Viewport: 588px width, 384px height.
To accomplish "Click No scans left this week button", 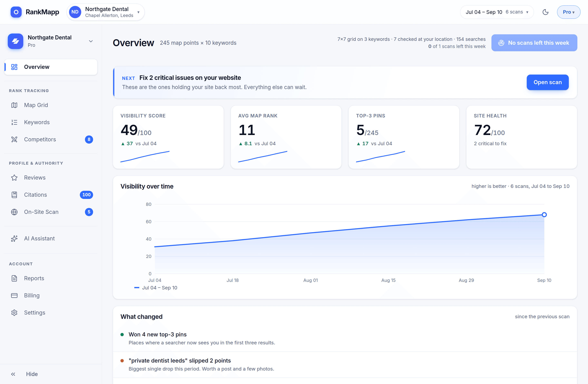I will coord(534,43).
